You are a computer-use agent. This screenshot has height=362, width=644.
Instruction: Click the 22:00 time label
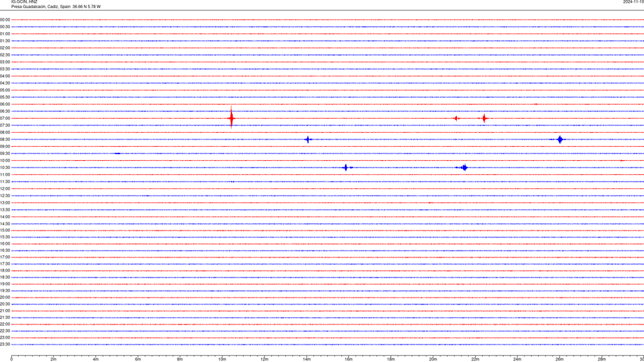pyautogui.click(x=5, y=324)
